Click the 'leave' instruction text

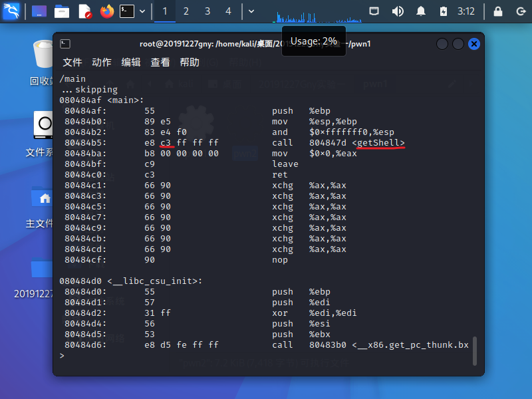tap(285, 164)
